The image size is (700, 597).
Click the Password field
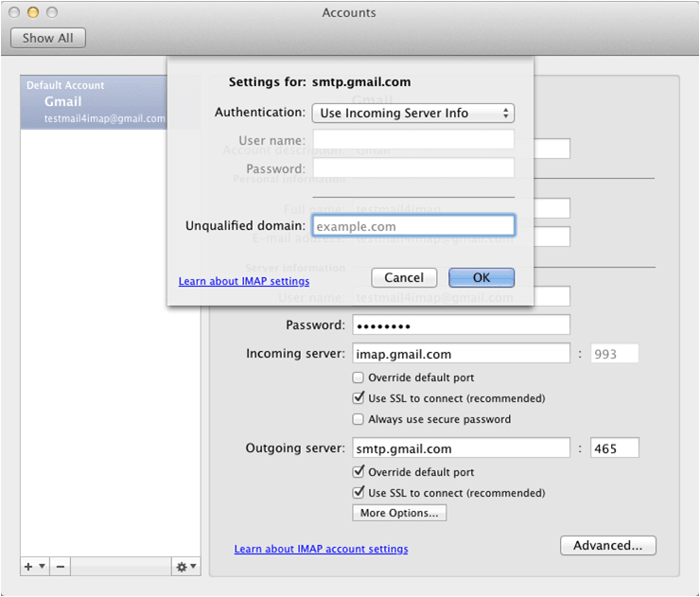point(461,325)
